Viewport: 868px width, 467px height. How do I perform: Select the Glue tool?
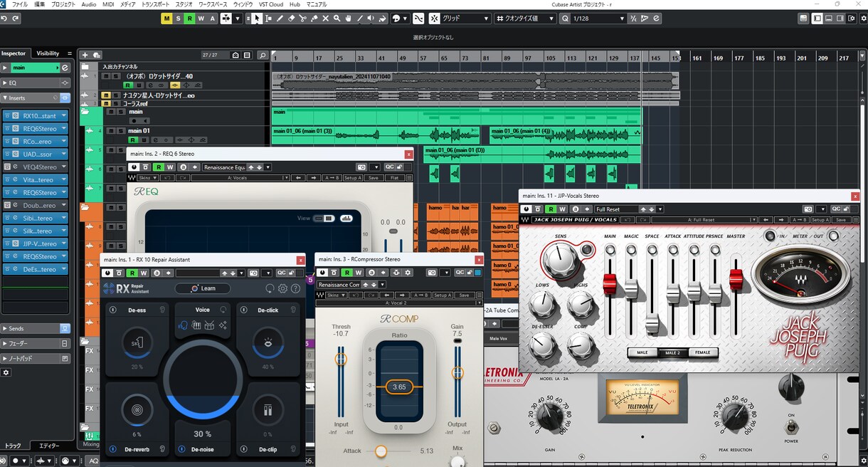click(314, 19)
